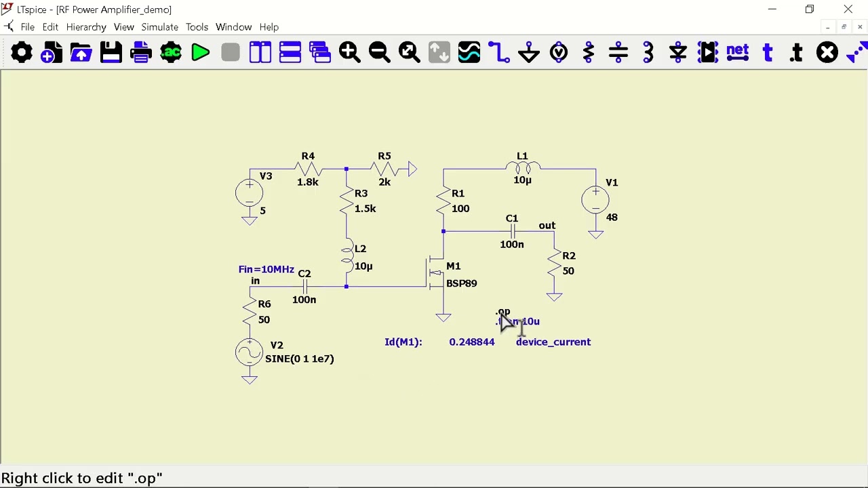This screenshot has height=488, width=868.
Task: Select the .op directive on schematic
Action: pos(502,312)
